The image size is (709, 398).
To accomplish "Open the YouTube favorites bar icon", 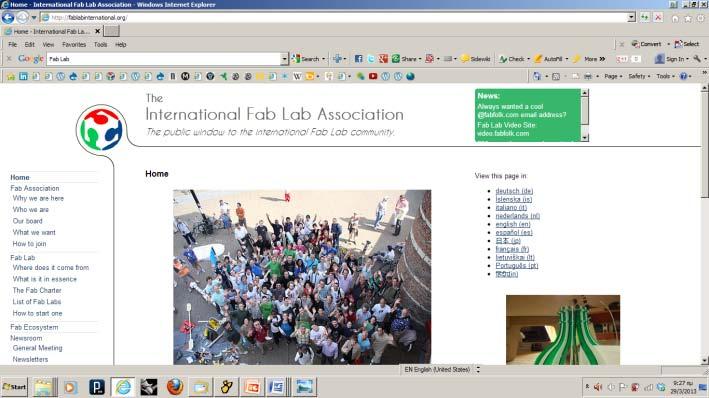I will tap(373, 76).
